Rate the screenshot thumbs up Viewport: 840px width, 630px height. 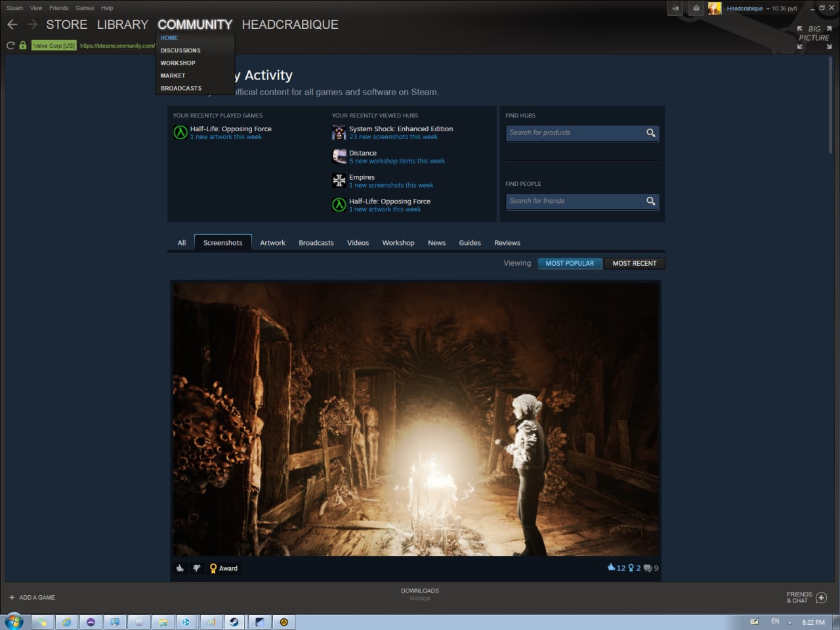180,568
